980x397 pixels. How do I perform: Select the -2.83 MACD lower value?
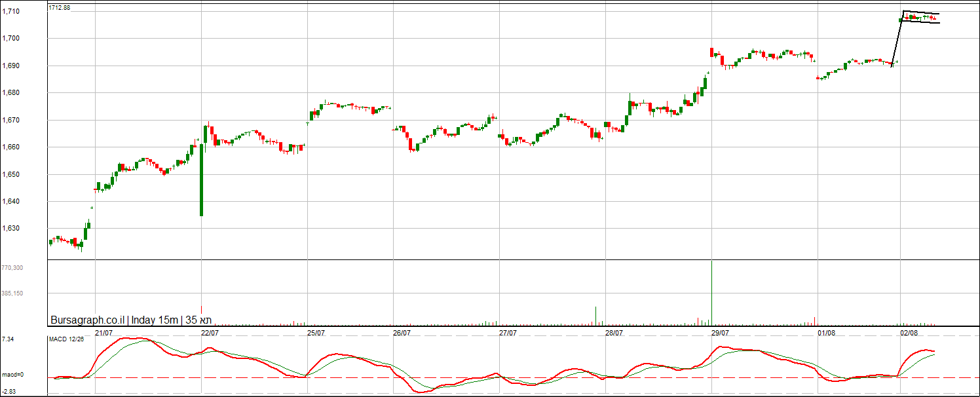point(9,391)
